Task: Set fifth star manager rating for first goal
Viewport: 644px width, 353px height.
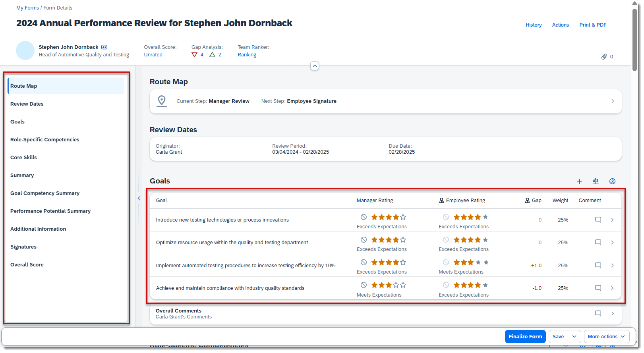Action: 403,217
